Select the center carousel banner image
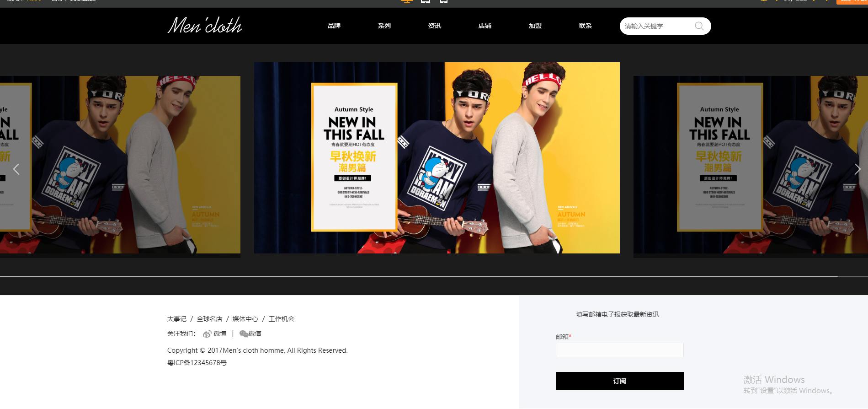 click(x=437, y=158)
